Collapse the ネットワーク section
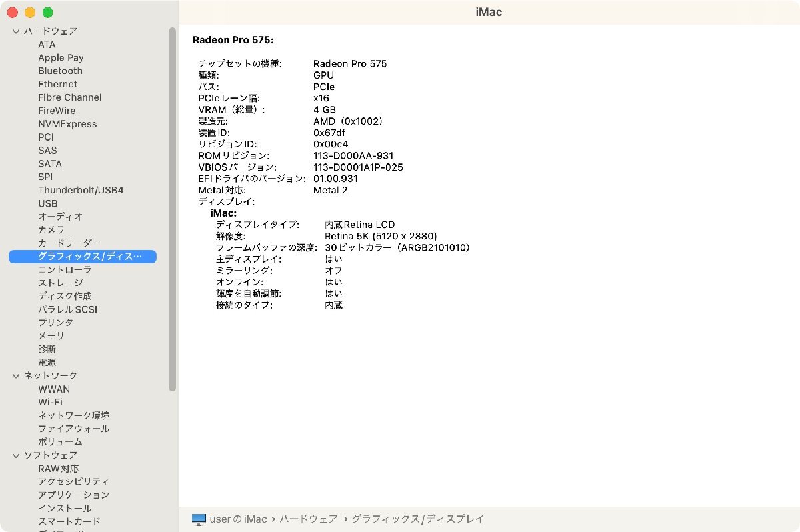 [x=15, y=375]
